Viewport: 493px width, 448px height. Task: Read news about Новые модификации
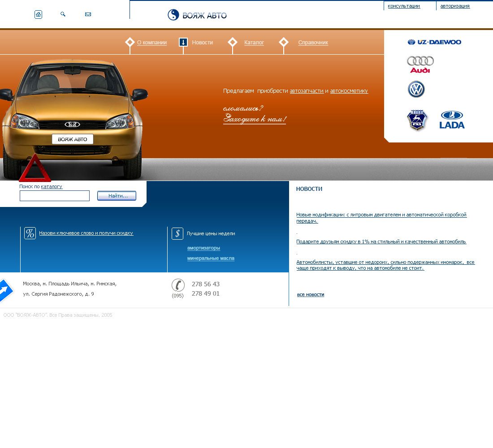point(381,218)
